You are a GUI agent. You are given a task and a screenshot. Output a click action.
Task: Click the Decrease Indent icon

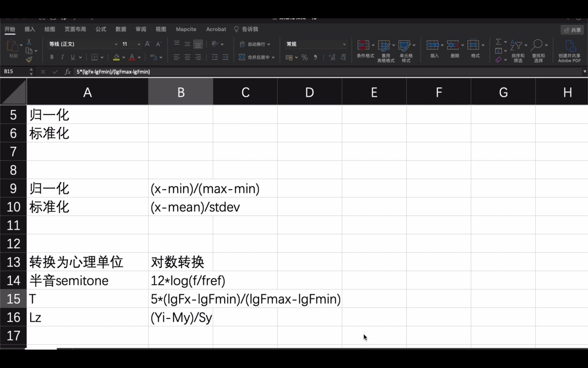tap(214, 57)
